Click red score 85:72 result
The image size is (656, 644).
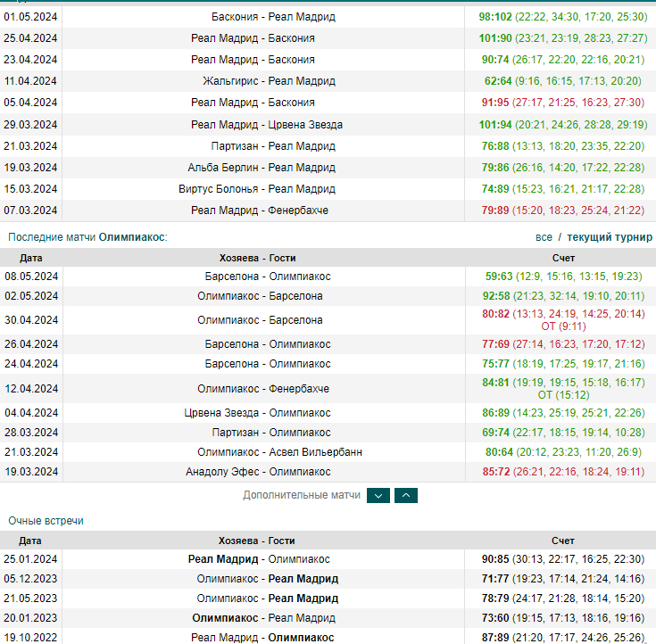pos(496,471)
